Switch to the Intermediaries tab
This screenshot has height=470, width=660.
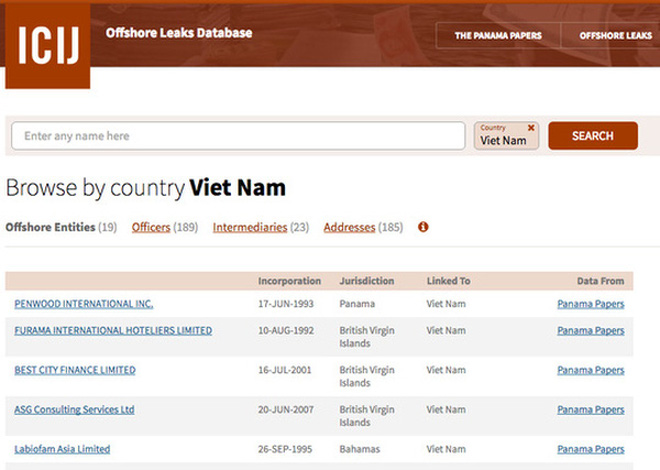tap(249, 227)
